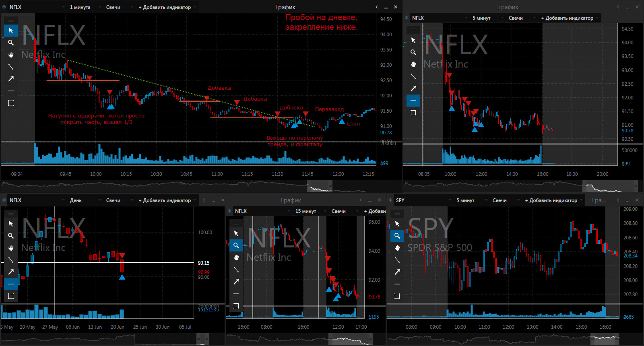Toggle the link circle beside NFLX in 1 минута panel
The width and height of the screenshot is (644, 346).
point(4,7)
